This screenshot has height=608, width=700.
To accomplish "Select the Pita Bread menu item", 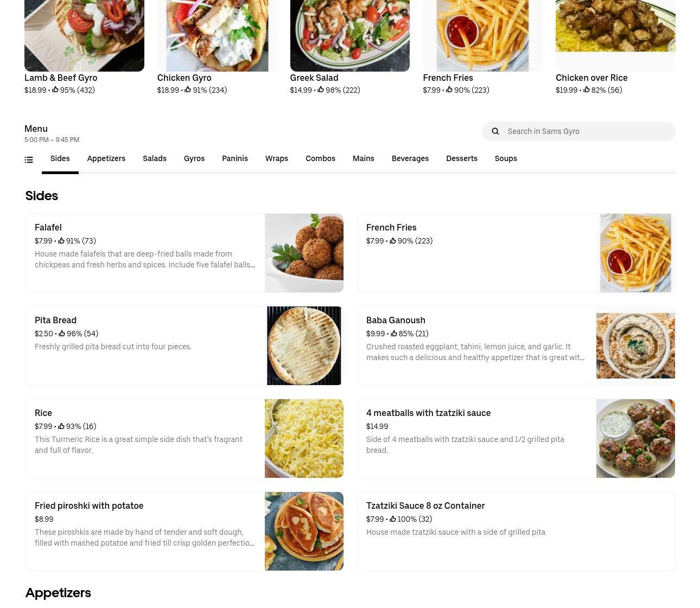I will point(184,345).
